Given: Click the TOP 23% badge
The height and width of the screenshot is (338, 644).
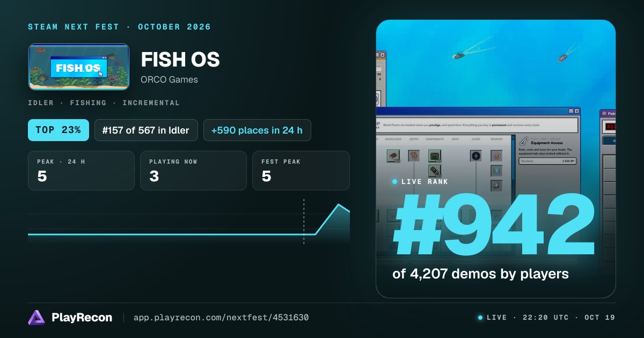Looking at the screenshot, I should point(58,130).
